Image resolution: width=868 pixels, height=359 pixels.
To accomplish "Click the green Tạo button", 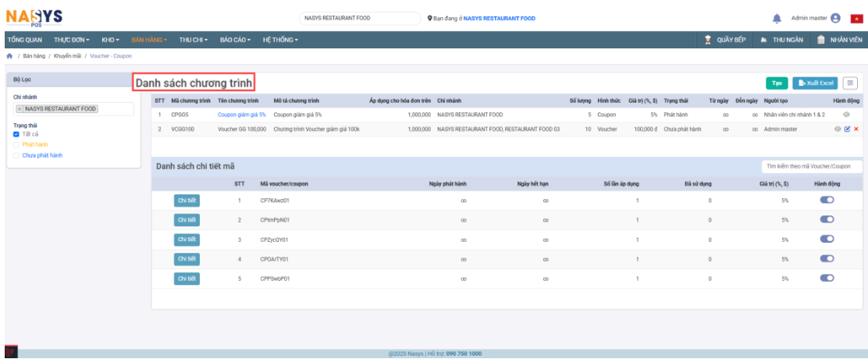I will [x=777, y=84].
